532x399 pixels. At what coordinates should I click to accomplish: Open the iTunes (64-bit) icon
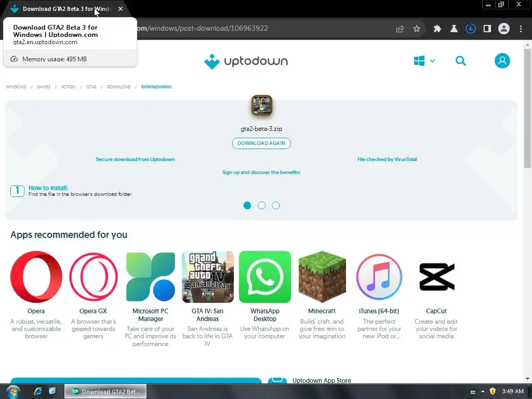[x=379, y=277]
